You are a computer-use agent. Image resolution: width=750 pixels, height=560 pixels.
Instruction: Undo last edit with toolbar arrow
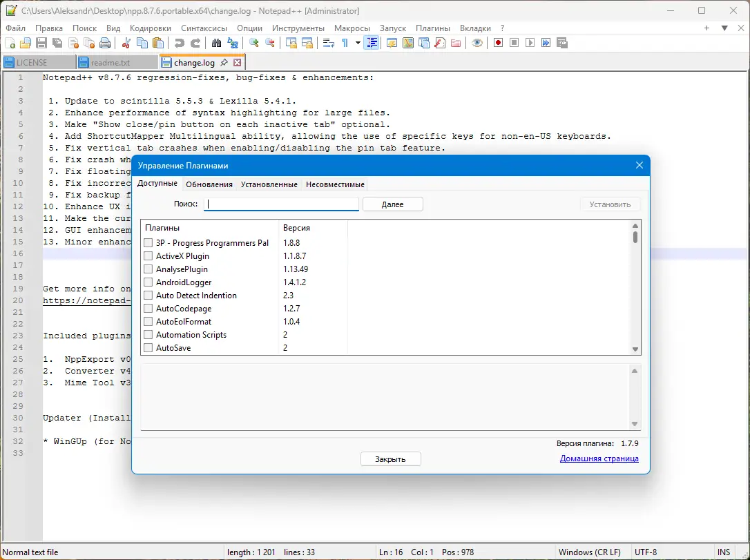[x=180, y=42]
